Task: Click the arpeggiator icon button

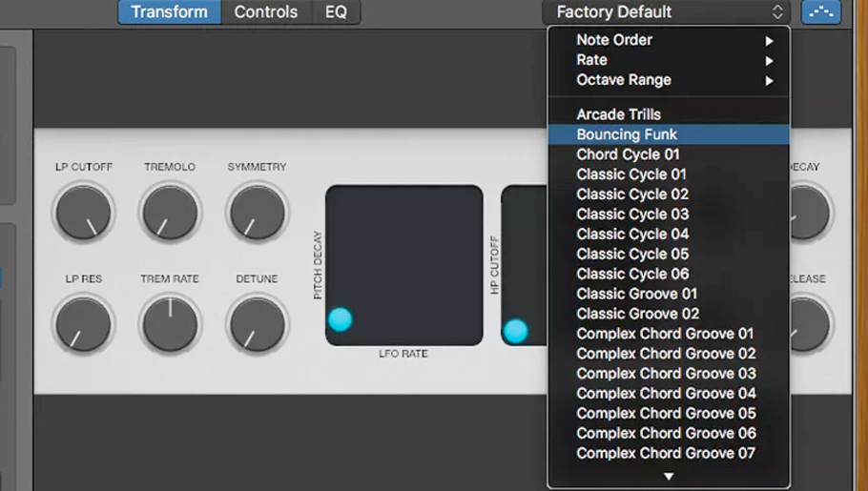Action: click(x=821, y=12)
